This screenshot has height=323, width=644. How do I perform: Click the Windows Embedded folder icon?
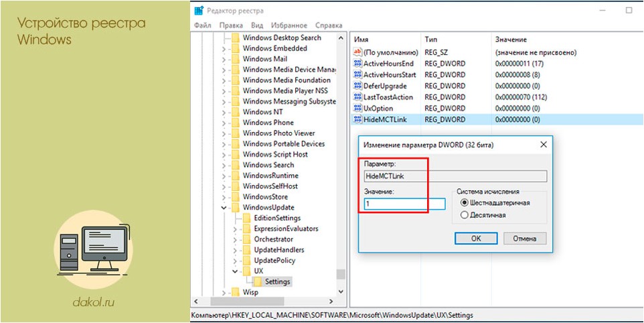(236, 48)
